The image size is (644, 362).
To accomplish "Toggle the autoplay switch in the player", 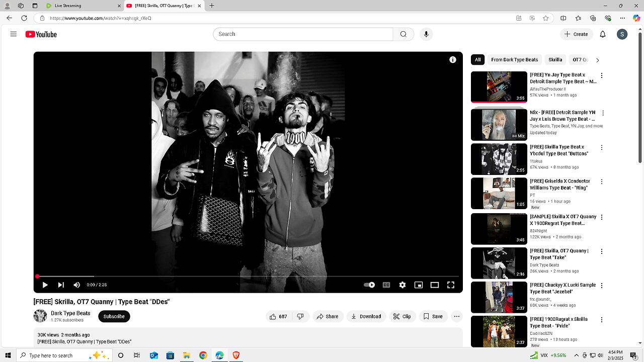I will (369, 285).
